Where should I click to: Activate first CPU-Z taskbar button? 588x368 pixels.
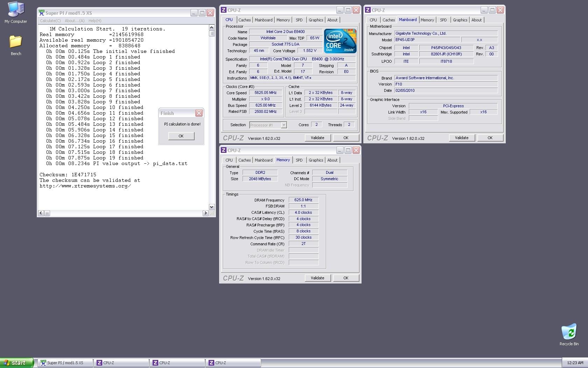121,363
